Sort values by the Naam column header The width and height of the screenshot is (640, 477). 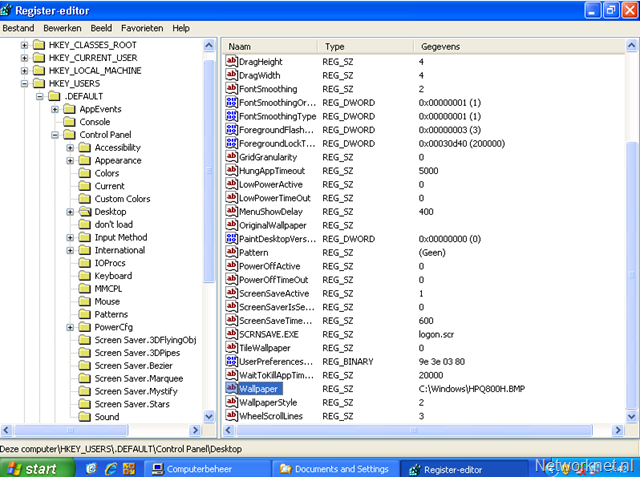tap(270, 47)
